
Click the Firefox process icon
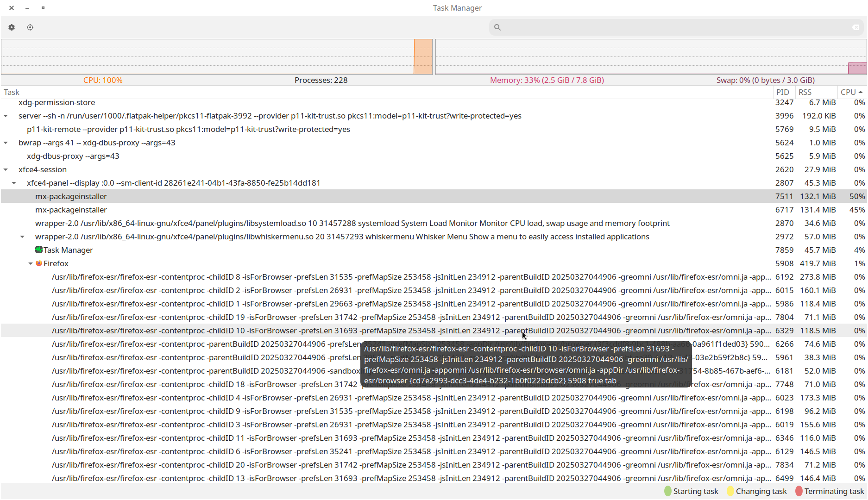[x=39, y=263]
